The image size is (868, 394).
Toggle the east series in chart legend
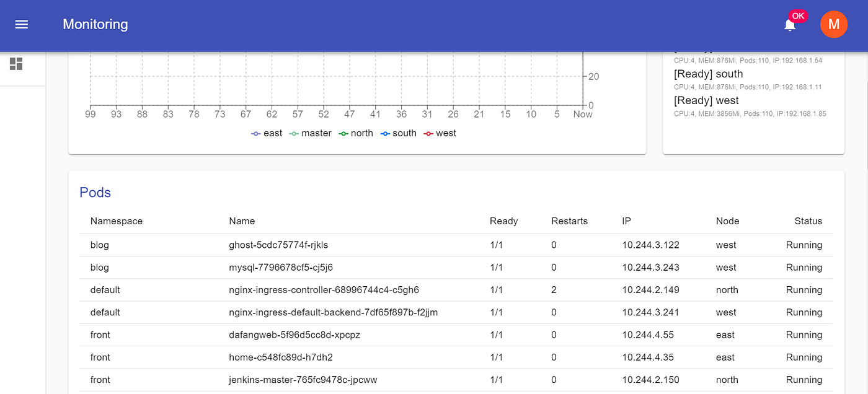click(x=267, y=133)
